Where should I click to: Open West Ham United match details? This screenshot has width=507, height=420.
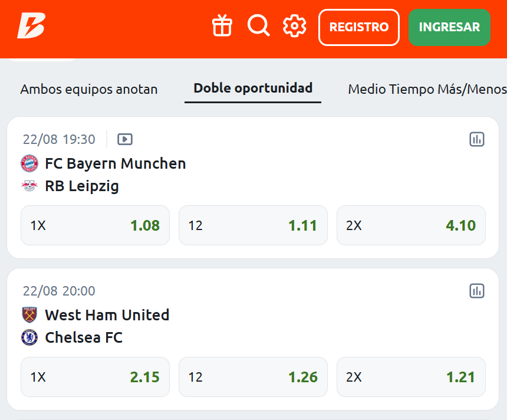(107, 315)
